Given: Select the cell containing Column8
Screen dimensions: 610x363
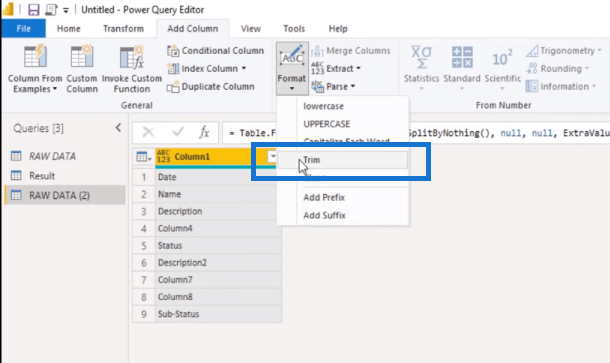Looking at the screenshot, I should pyautogui.click(x=218, y=297).
